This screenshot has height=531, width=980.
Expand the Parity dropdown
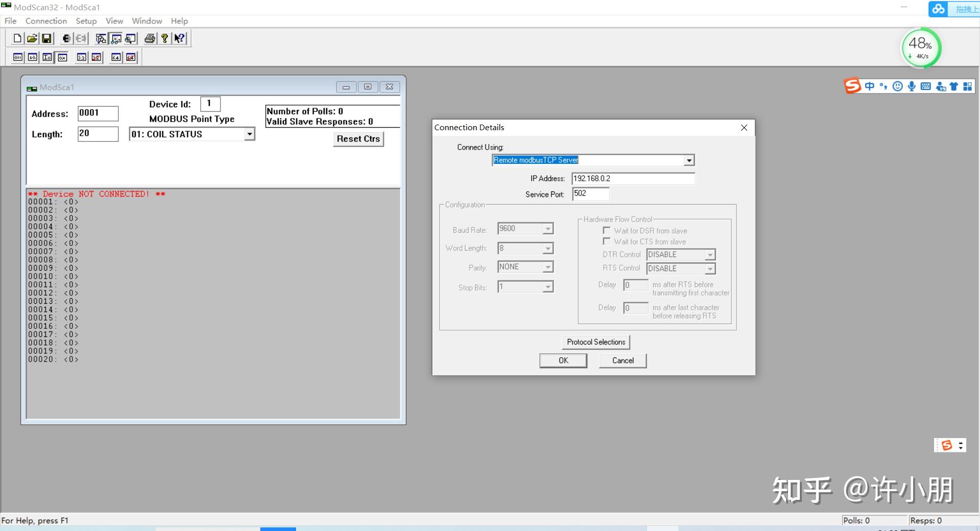[x=548, y=267]
